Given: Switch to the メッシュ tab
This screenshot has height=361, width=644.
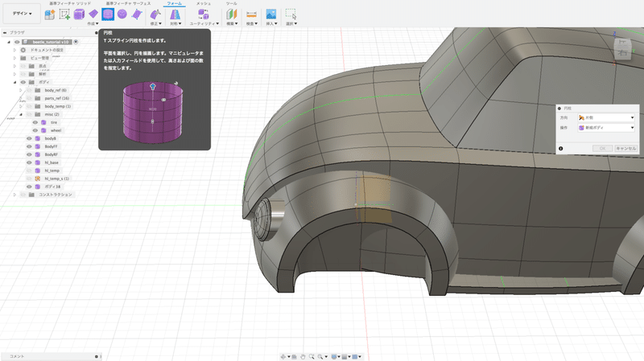Looking at the screenshot, I should 204,3.
